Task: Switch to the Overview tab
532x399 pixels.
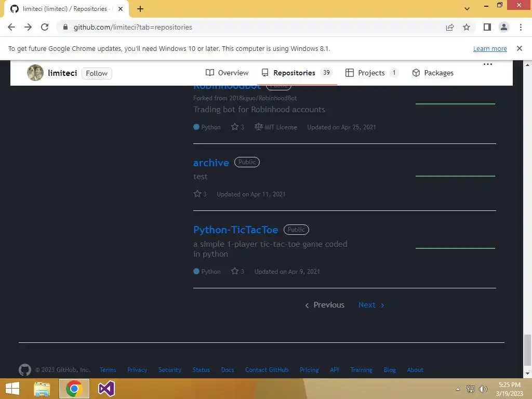Action: coord(227,73)
